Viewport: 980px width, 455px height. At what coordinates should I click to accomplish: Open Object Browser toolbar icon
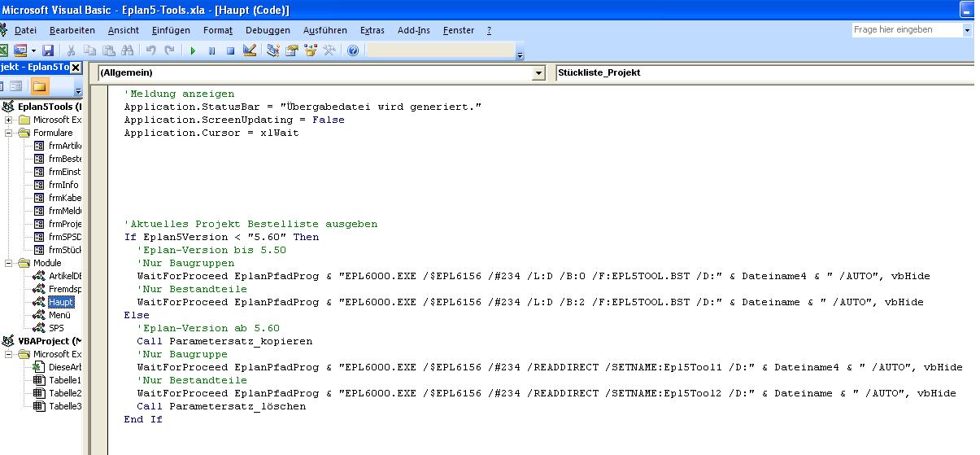click(311, 50)
